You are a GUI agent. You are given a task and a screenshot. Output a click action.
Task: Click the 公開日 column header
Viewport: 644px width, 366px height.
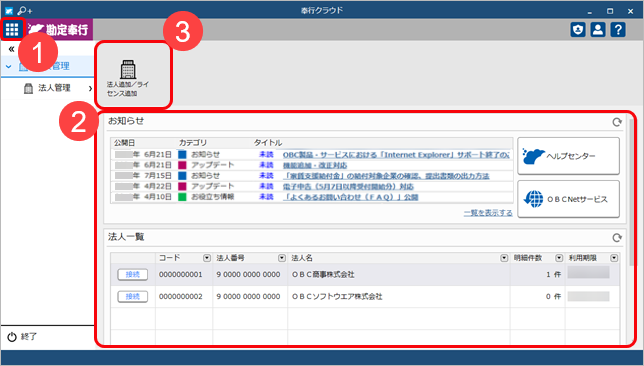(124, 143)
